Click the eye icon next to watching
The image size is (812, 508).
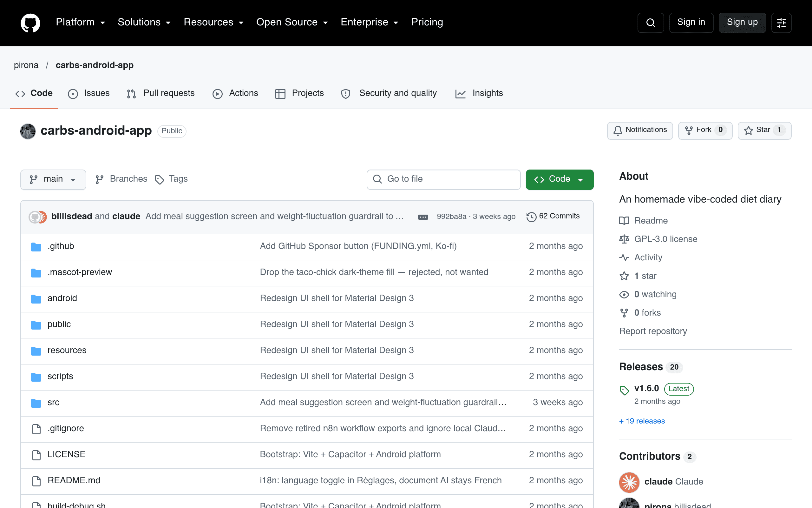(x=624, y=295)
